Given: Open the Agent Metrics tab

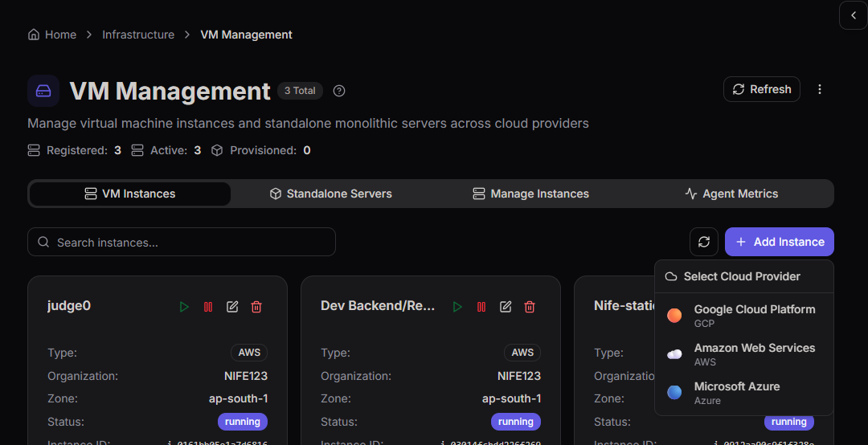Looking at the screenshot, I should tap(732, 194).
